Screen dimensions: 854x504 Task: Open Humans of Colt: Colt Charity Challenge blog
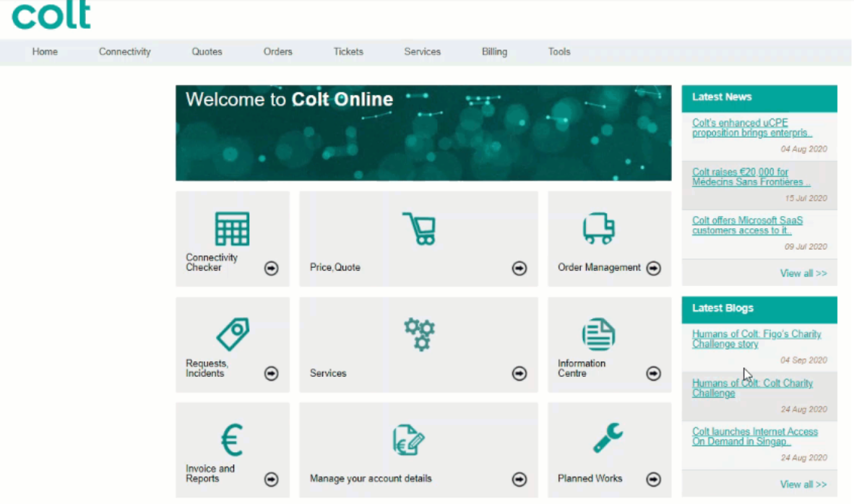pyautogui.click(x=752, y=388)
